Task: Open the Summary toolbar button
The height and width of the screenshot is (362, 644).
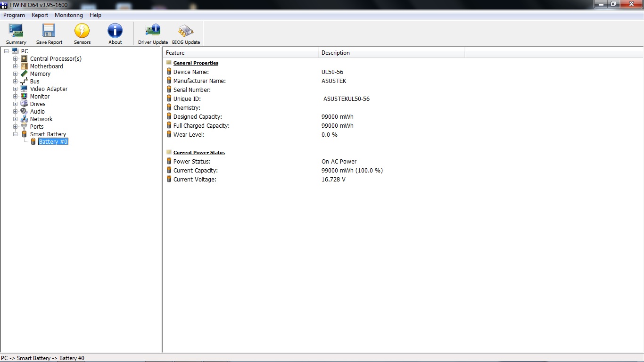Action: [x=16, y=34]
